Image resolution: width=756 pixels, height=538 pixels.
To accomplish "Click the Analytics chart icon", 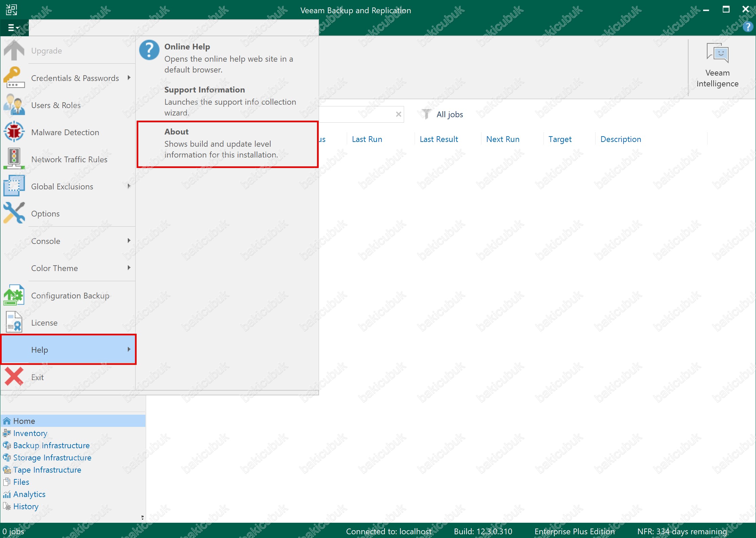I will [x=7, y=494].
